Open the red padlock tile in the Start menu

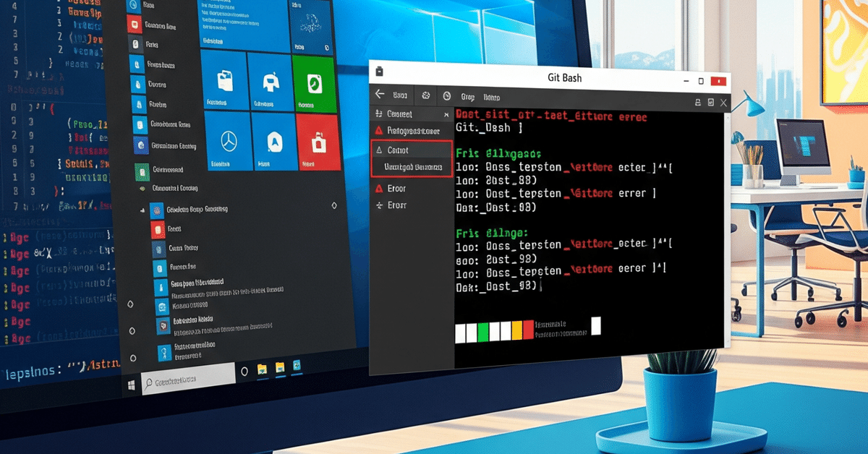tap(318, 142)
